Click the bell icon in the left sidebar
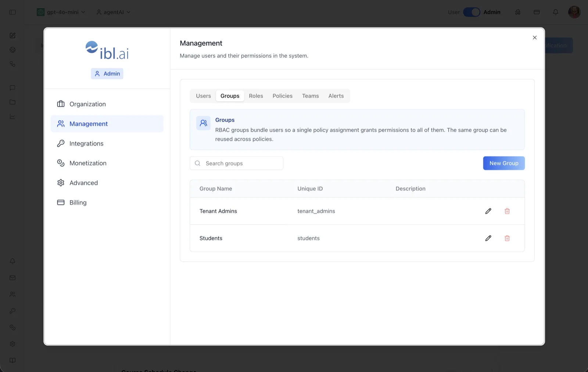 tap(12, 261)
